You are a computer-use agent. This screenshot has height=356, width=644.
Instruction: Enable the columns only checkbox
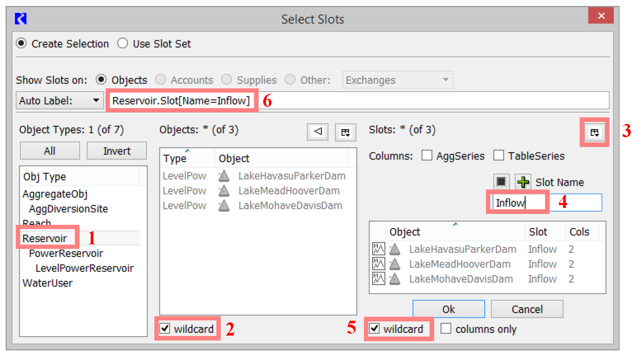point(446,328)
